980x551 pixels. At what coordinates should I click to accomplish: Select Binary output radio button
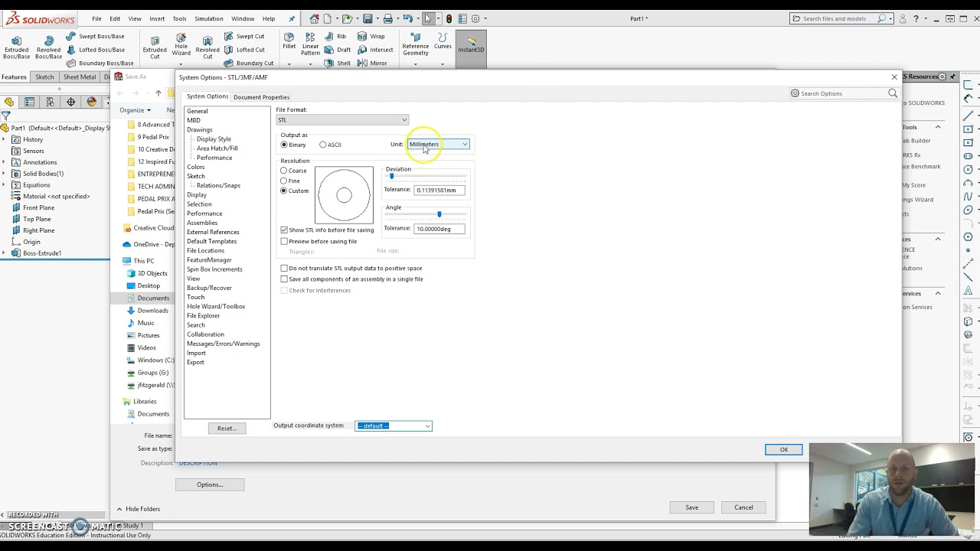click(x=284, y=145)
